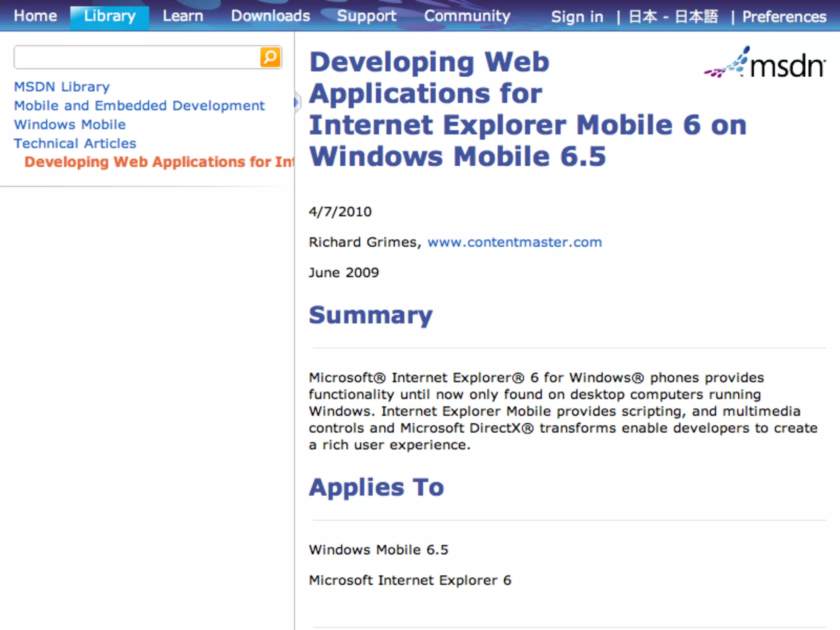Select the Library tab

tap(110, 16)
